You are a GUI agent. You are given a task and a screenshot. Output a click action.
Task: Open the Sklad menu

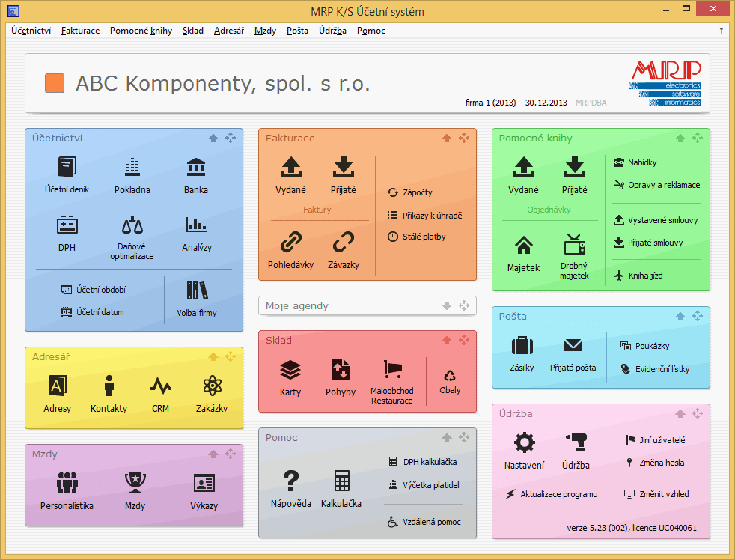pos(192,31)
